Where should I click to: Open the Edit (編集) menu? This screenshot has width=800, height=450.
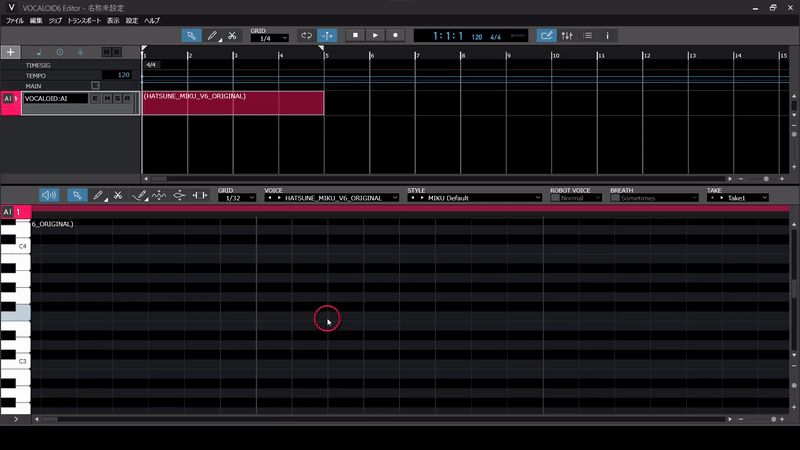(36, 20)
